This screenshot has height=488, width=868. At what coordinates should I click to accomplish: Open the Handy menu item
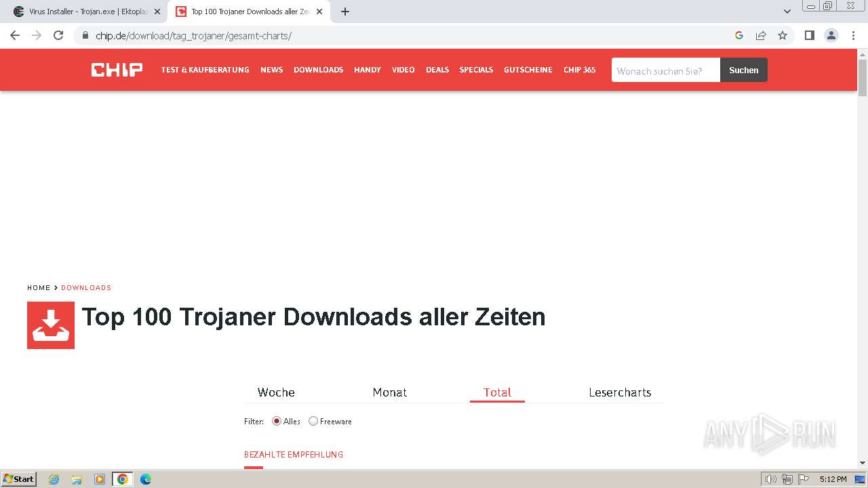pos(368,70)
